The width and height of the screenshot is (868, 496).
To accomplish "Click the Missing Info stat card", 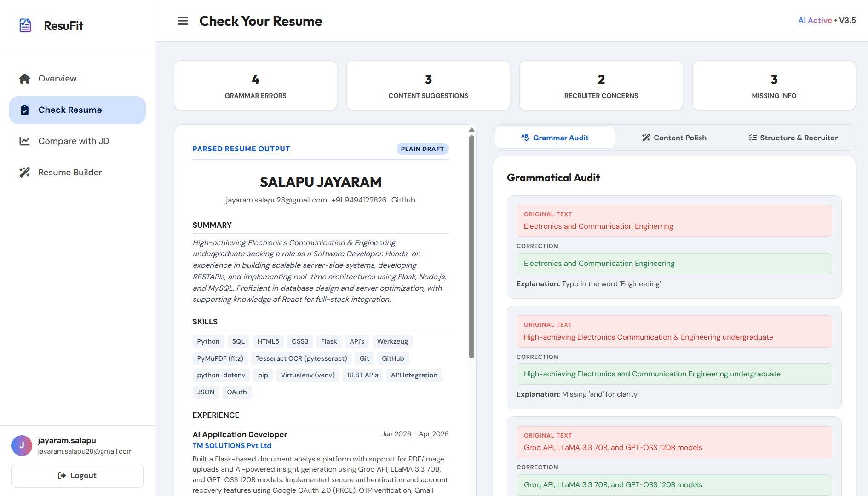I will pos(774,86).
